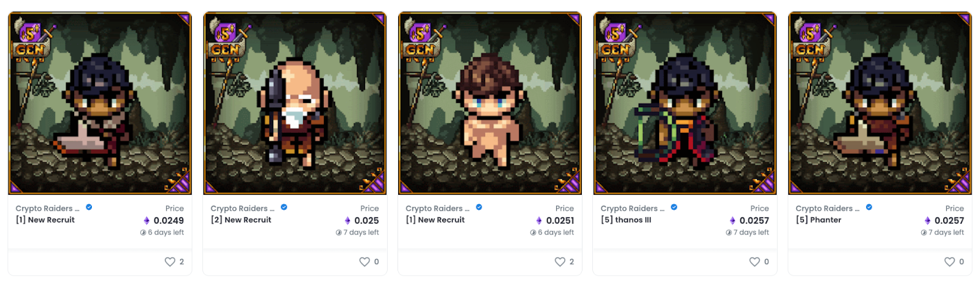Click verified badge on Phanter card
980x283 pixels.
[x=869, y=208]
